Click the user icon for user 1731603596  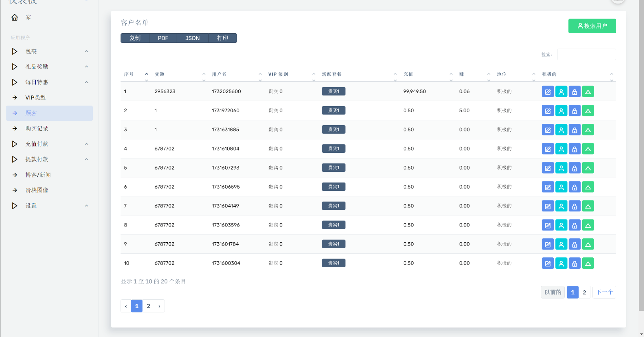pyautogui.click(x=561, y=225)
